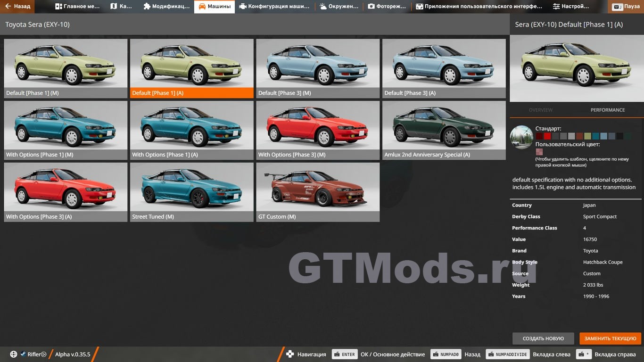Image resolution: width=644 pixels, height=362 pixels.
Task: Select the Street Tuned (M) configuration
Action: [191, 192]
